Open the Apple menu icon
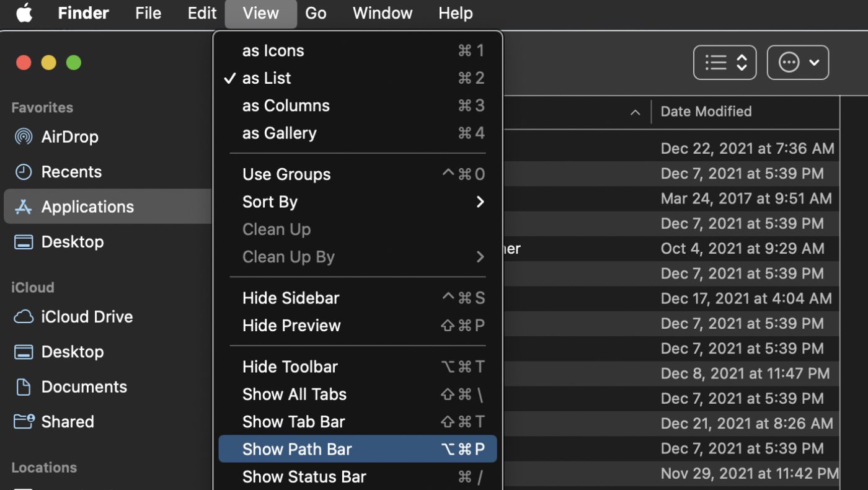 [24, 13]
